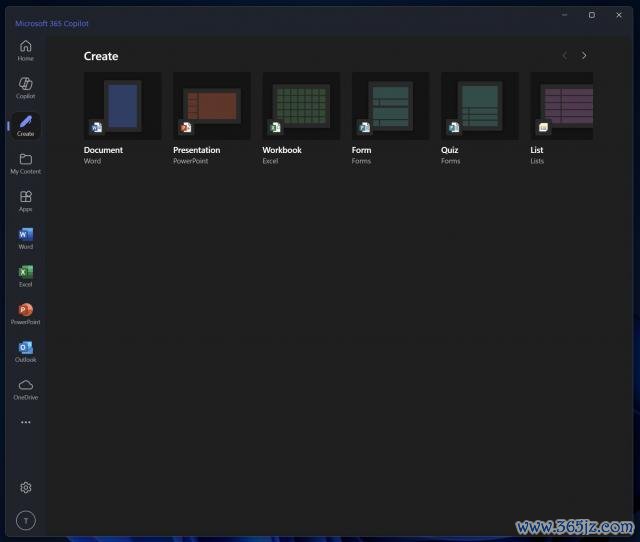
Task: Click the Workbook label text
Action: tap(282, 150)
